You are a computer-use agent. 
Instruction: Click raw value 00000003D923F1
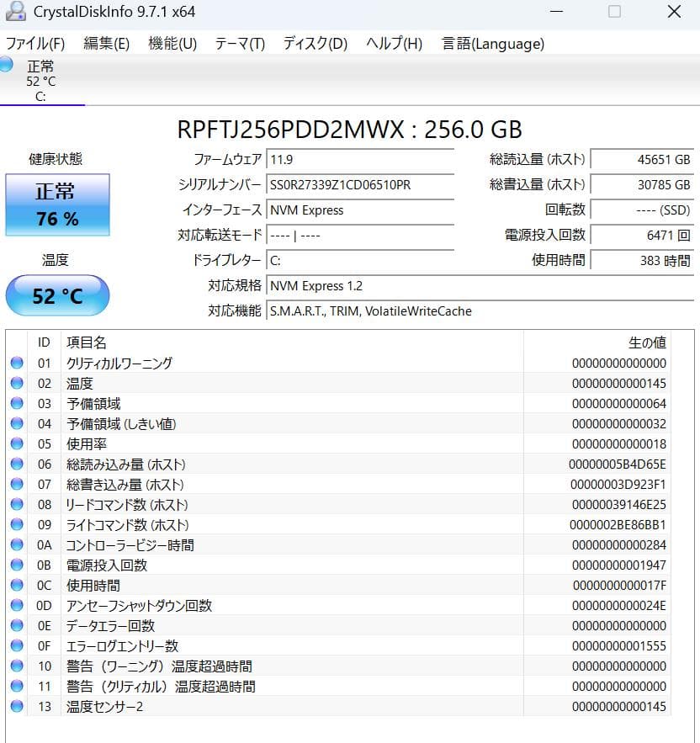coord(618,485)
